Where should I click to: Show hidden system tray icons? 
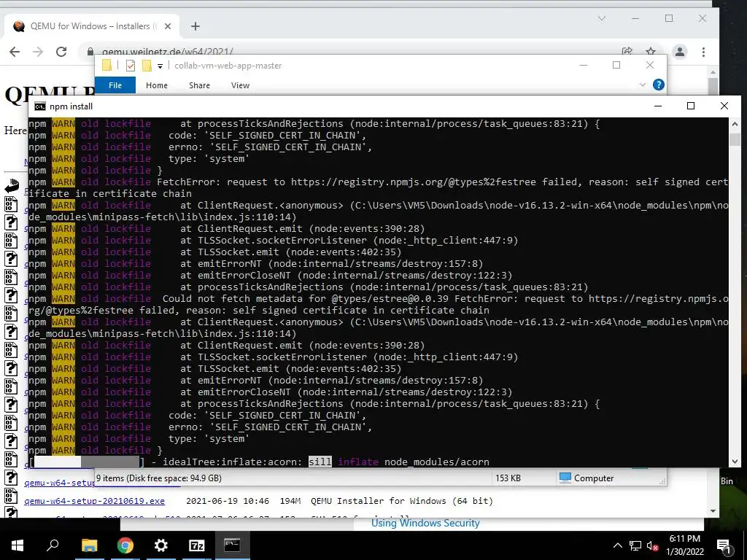tap(617, 545)
